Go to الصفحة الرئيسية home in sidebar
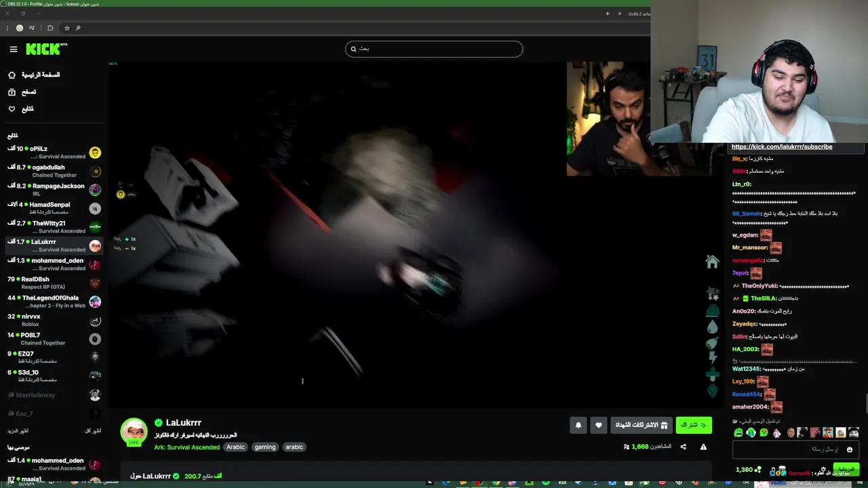The width and height of the screenshot is (868, 488). 34,75
